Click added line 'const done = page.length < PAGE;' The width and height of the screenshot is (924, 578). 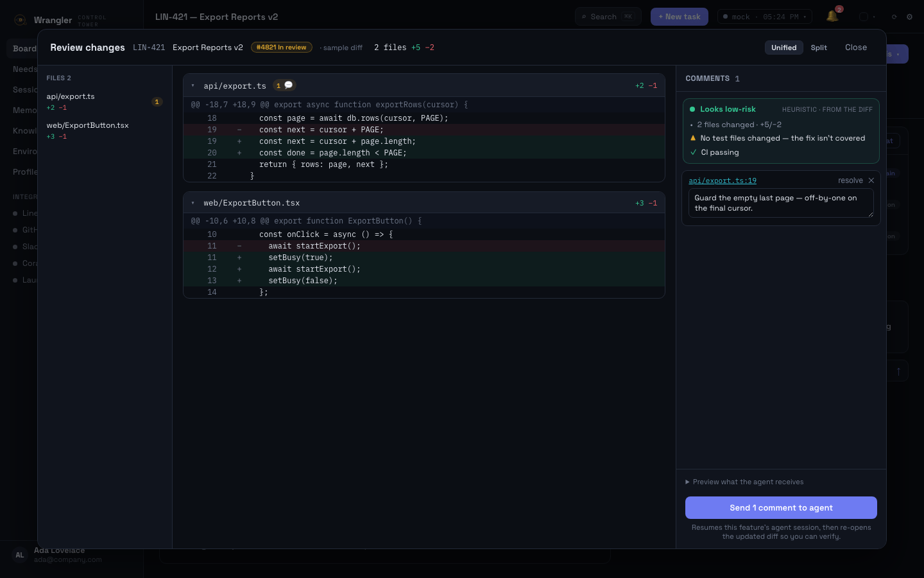424,153
